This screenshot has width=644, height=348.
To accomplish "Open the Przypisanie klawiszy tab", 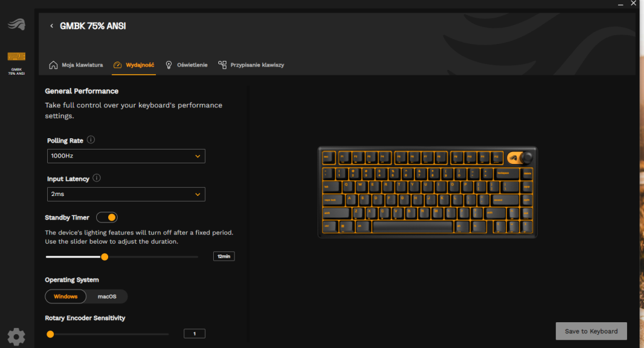I will pos(251,65).
